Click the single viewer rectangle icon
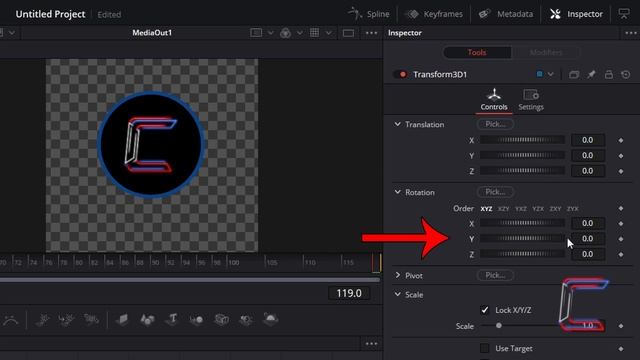 pyautogui.click(x=348, y=33)
